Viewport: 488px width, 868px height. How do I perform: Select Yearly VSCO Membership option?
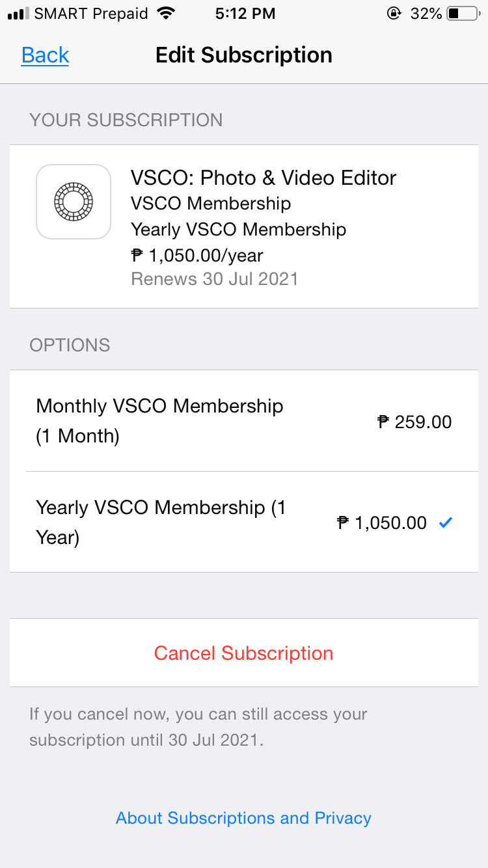(161, 522)
